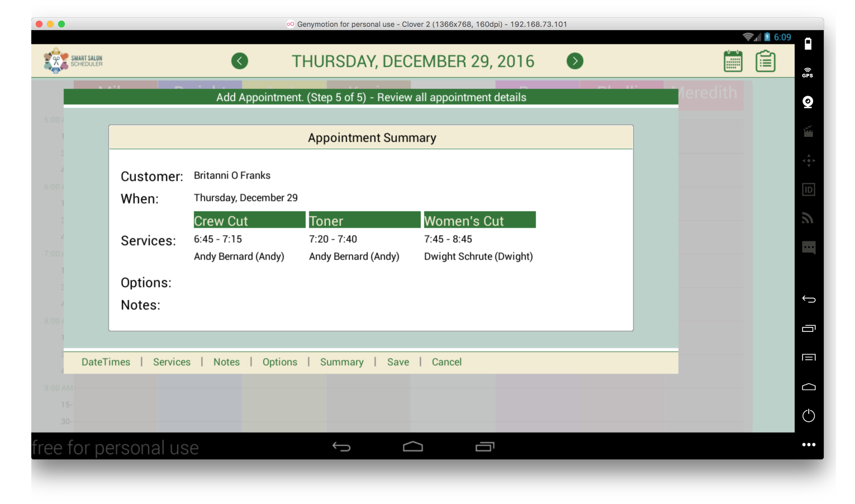Tap Android home navigation button
Viewport: 855px width, 504px height.
point(413,446)
